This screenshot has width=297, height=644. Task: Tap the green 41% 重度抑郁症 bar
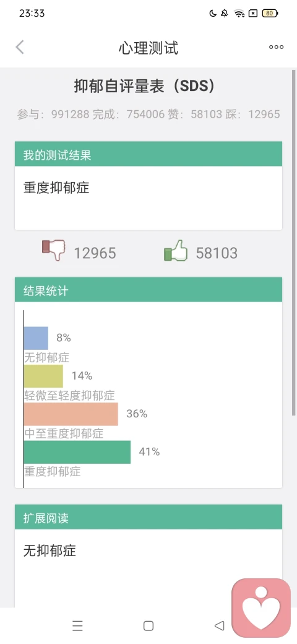(x=77, y=452)
